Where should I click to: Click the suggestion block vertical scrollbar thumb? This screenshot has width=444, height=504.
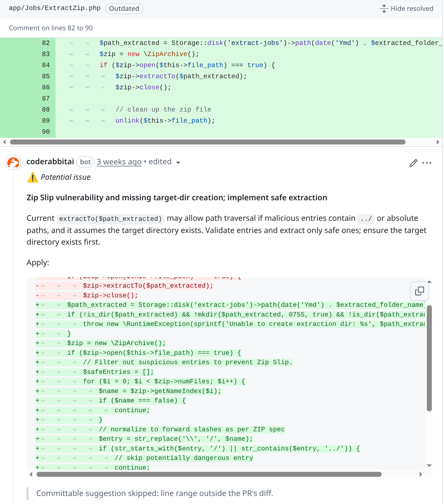pyautogui.click(x=429, y=358)
